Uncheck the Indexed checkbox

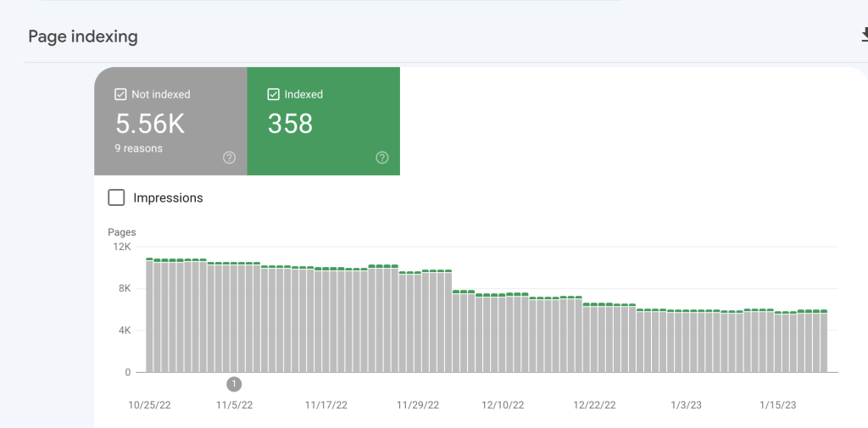273,94
